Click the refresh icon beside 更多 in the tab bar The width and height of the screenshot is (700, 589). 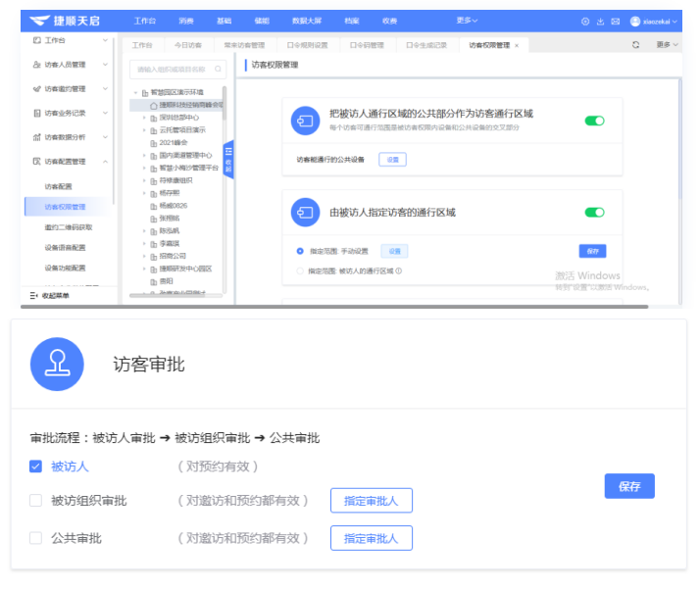[x=635, y=45]
